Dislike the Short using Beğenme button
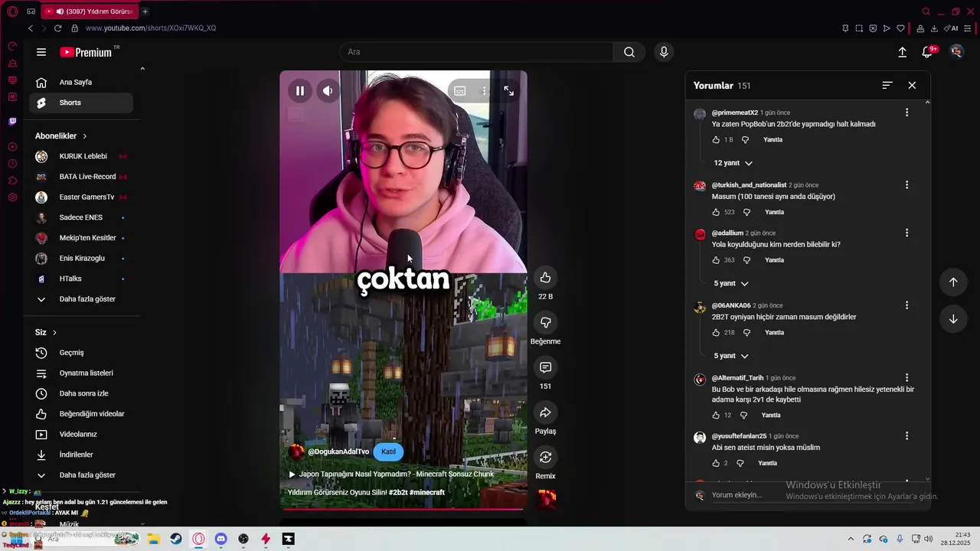The height and width of the screenshot is (551, 980). 545,322
